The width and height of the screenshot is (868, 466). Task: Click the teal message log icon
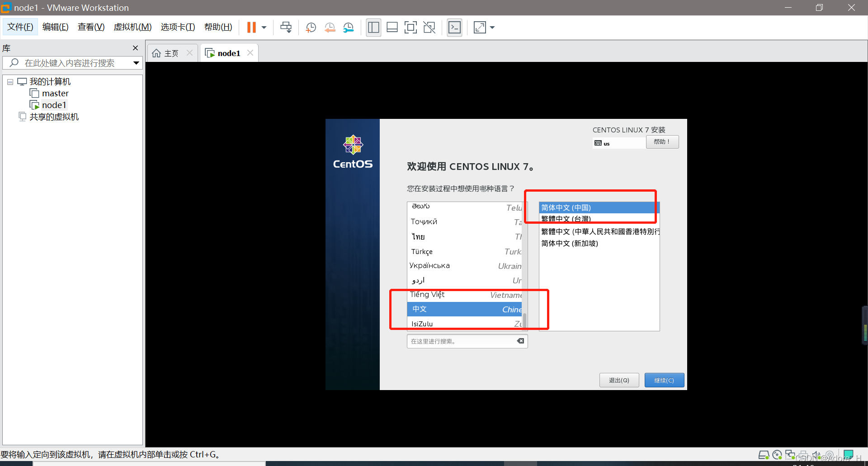coord(848,455)
